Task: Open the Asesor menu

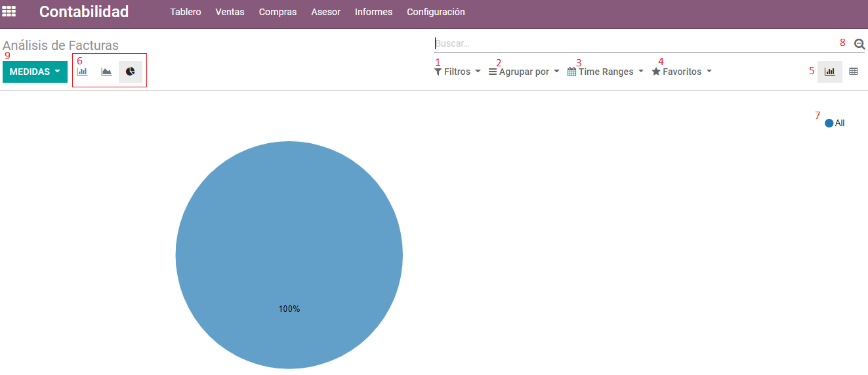Action: point(325,12)
